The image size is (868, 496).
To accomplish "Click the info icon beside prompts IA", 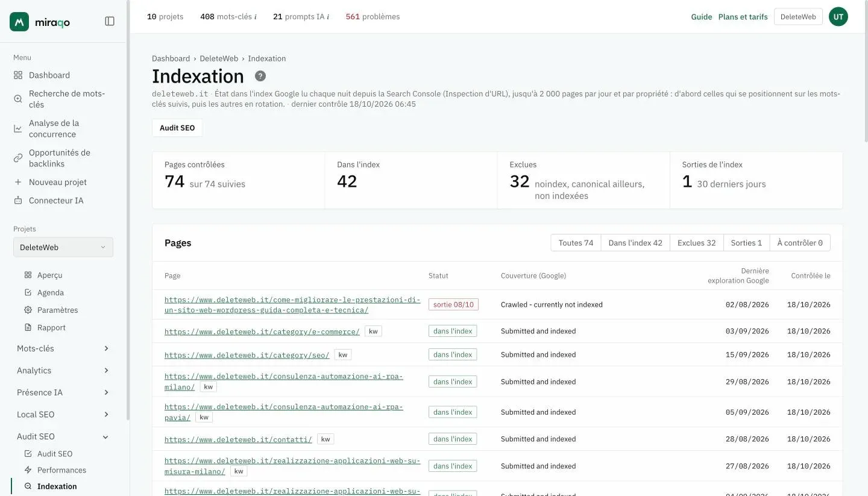I will click(328, 17).
